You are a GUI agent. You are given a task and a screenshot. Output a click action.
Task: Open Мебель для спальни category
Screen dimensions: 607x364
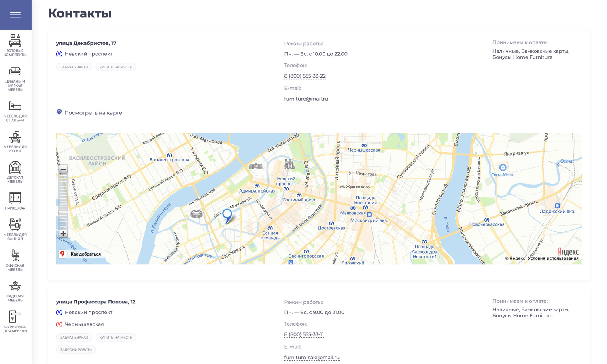tap(15, 112)
